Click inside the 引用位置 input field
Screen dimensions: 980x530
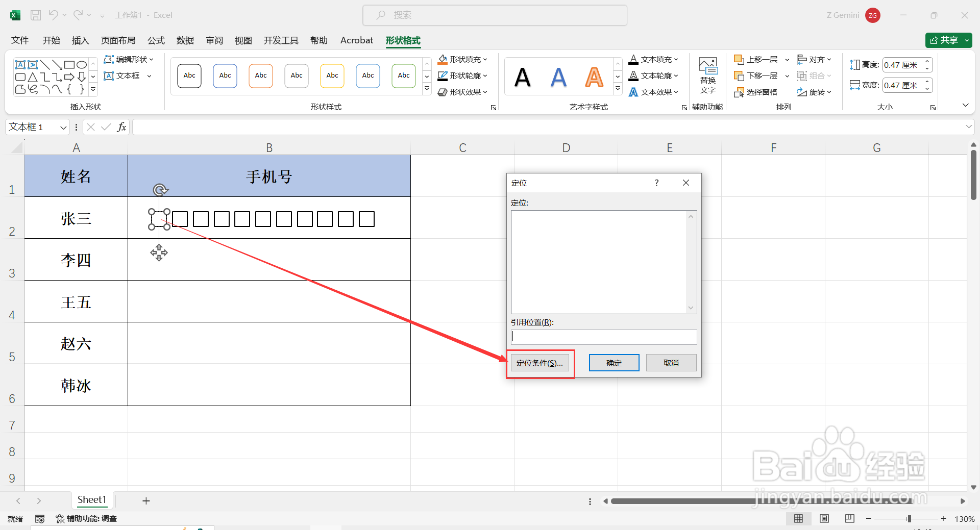(x=603, y=337)
